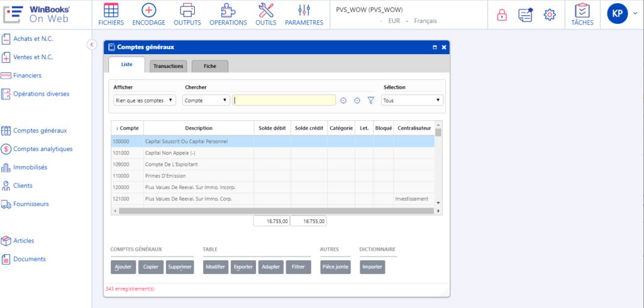644x308 pixels.
Task: Maximize the Comptes généraux window
Action: point(435,48)
